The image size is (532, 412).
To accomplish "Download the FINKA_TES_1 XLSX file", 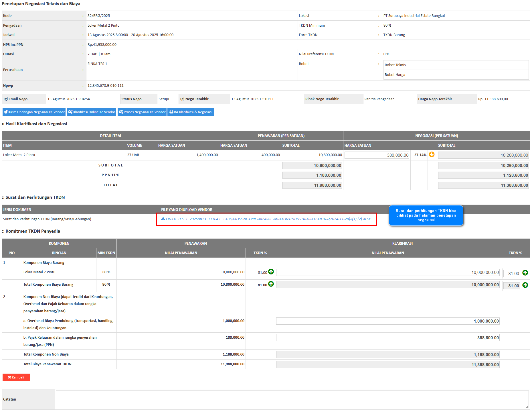I will (266, 219).
